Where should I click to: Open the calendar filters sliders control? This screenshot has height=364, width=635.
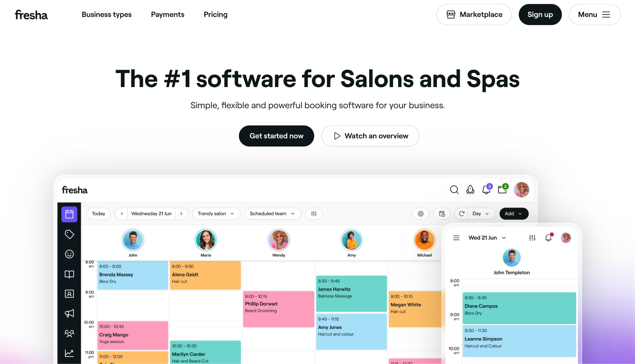[314, 213]
